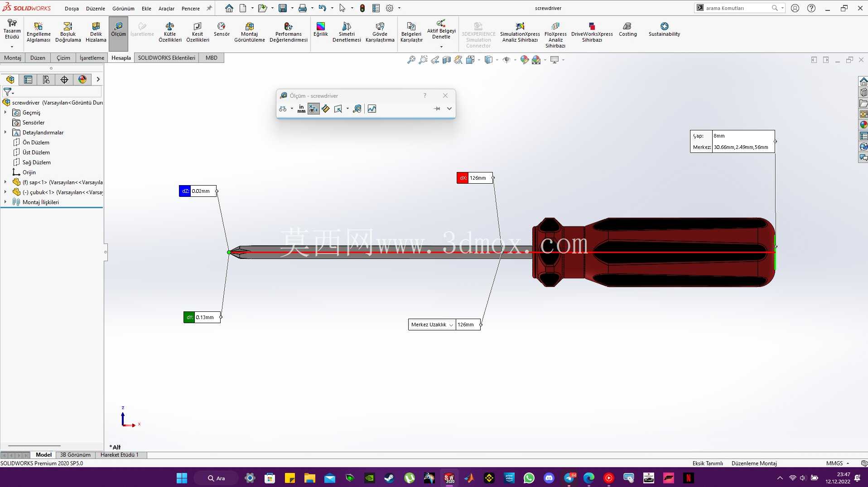Open Kütle Özellikleri mass properties
This screenshot has height=487, width=868.
point(170,32)
